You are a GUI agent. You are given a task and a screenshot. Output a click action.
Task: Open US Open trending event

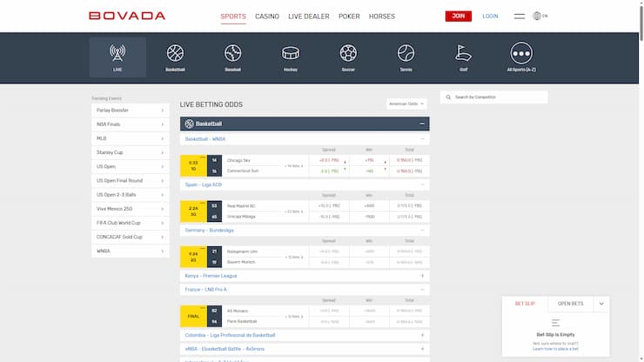point(131,166)
